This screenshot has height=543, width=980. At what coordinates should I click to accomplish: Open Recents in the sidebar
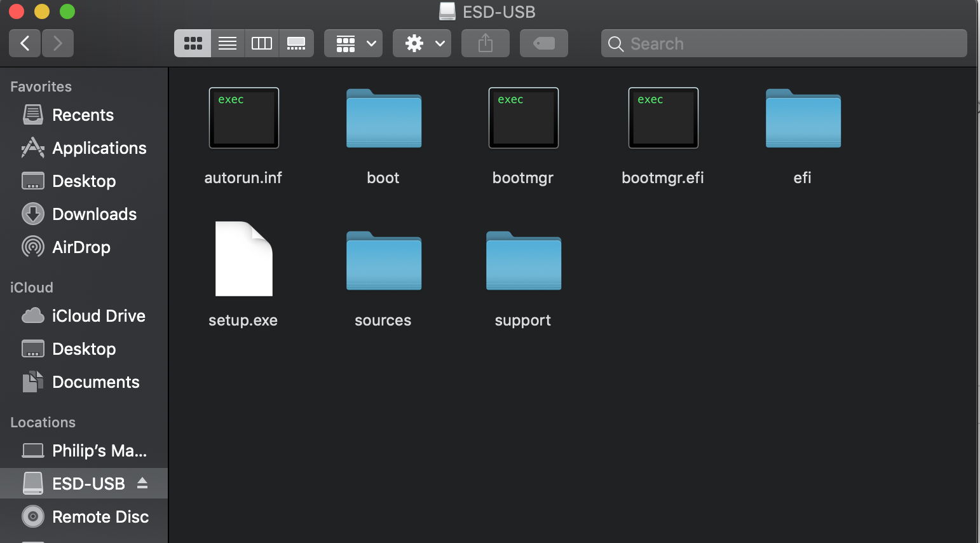84,115
